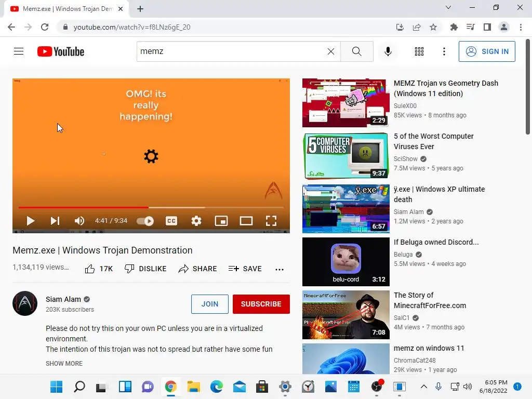Open YouTube settings three-dot menu

point(444,51)
